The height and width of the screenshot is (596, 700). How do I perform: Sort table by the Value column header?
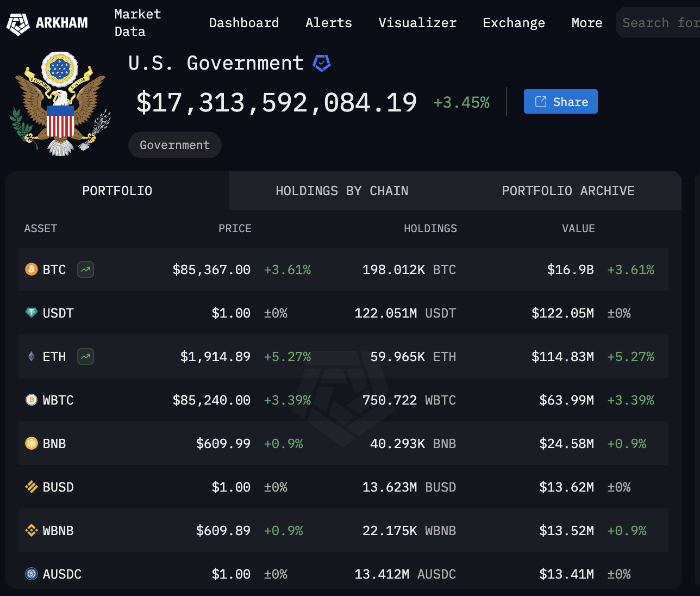tap(578, 228)
